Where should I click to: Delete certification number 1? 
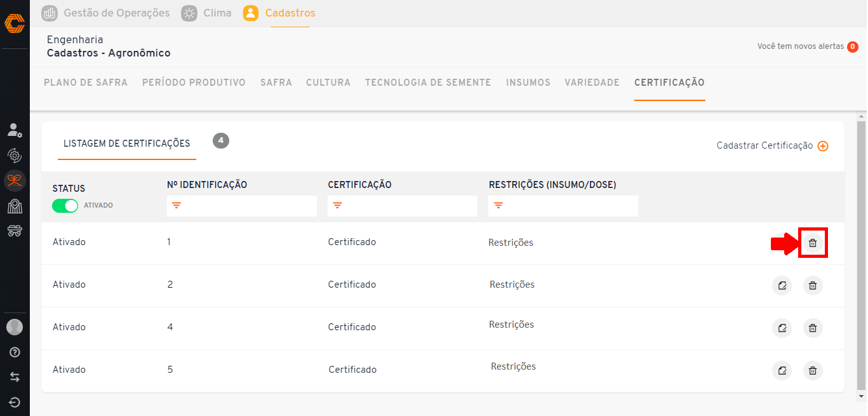[813, 243]
